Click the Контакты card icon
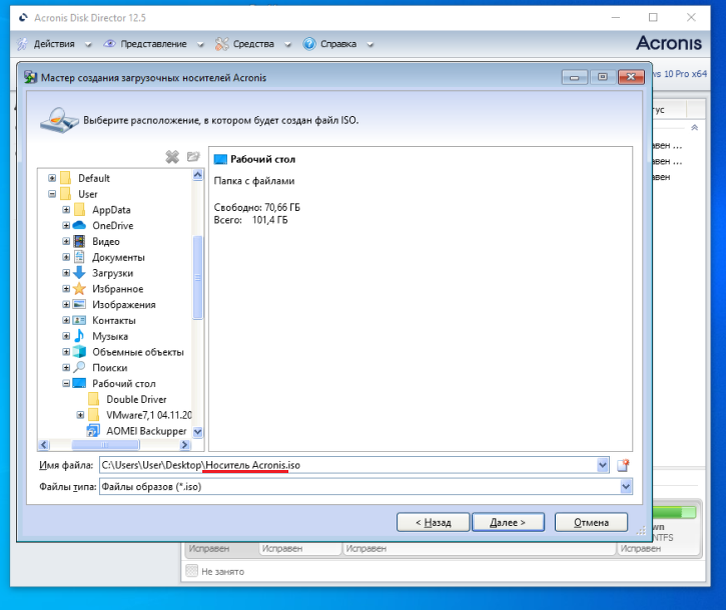 click(x=80, y=320)
